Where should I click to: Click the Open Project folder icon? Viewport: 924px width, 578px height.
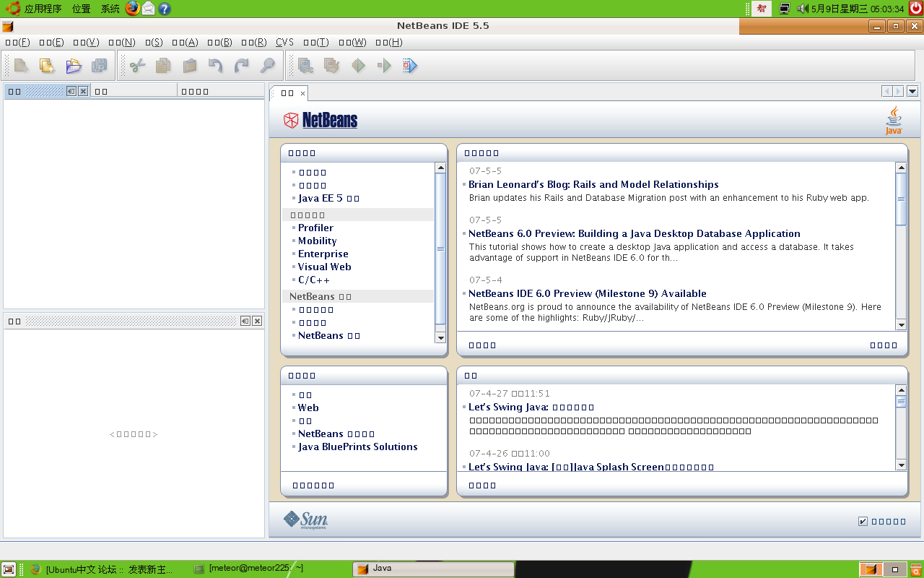click(x=74, y=66)
